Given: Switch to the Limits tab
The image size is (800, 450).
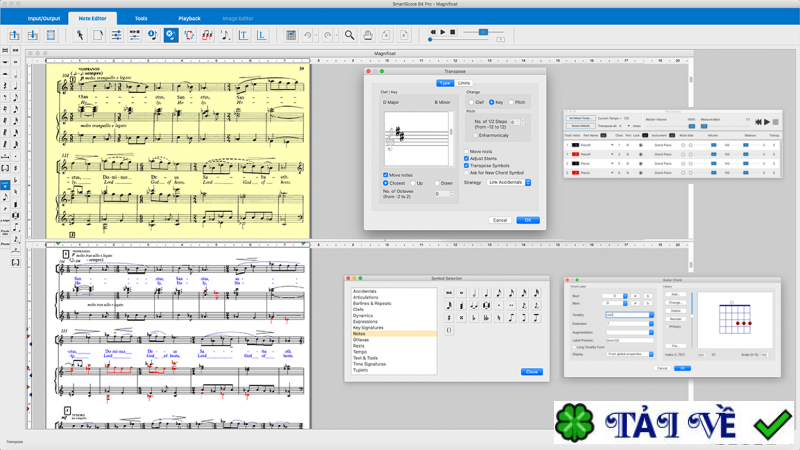Looking at the screenshot, I should [464, 83].
